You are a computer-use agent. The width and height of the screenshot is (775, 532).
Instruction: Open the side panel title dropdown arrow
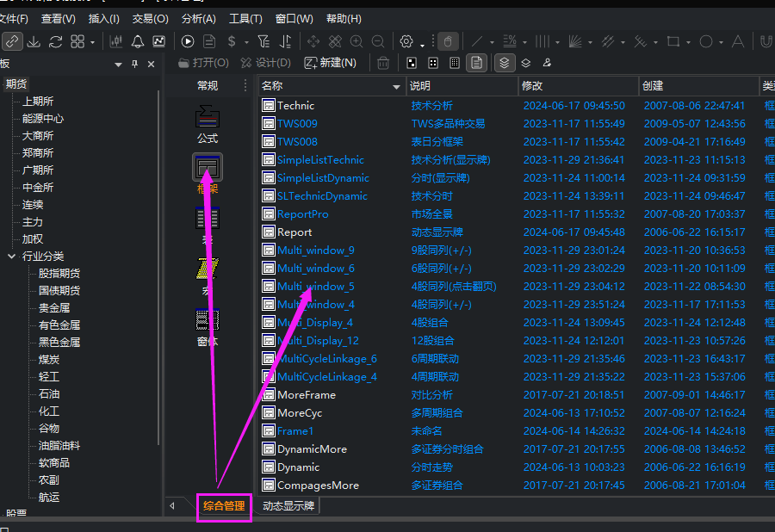click(x=118, y=65)
